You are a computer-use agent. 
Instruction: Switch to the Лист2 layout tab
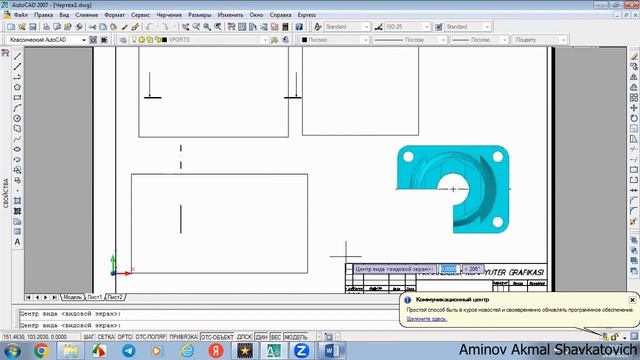[115, 297]
